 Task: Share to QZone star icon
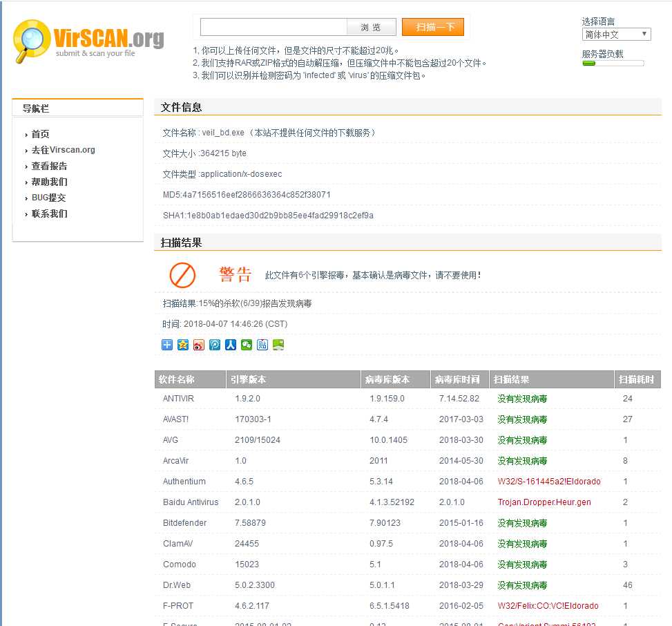pos(182,344)
